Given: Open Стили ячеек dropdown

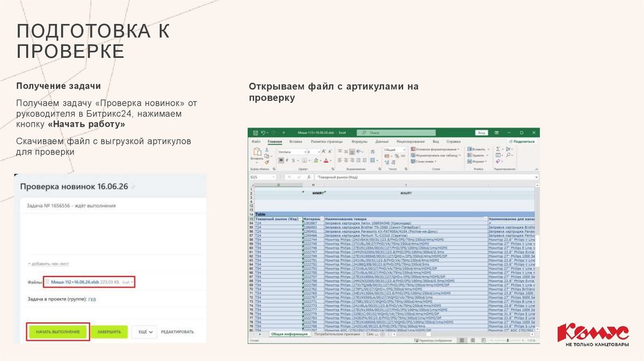Looking at the screenshot, I should click(x=423, y=162).
